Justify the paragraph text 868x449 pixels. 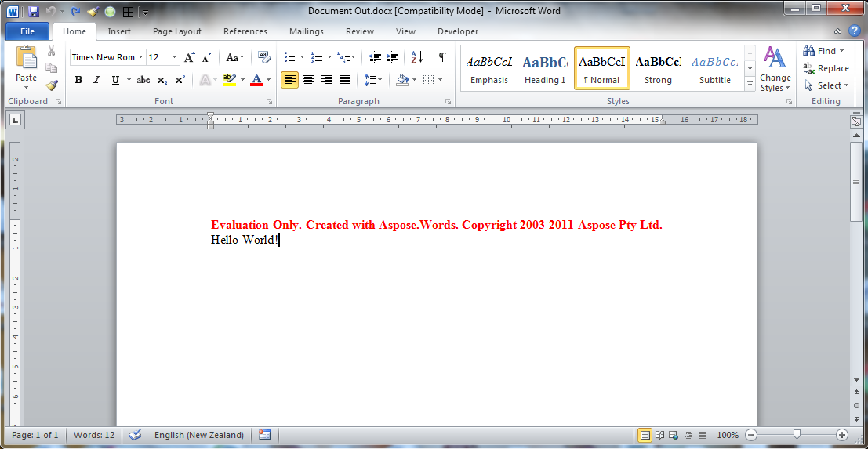click(x=345, y=80)
